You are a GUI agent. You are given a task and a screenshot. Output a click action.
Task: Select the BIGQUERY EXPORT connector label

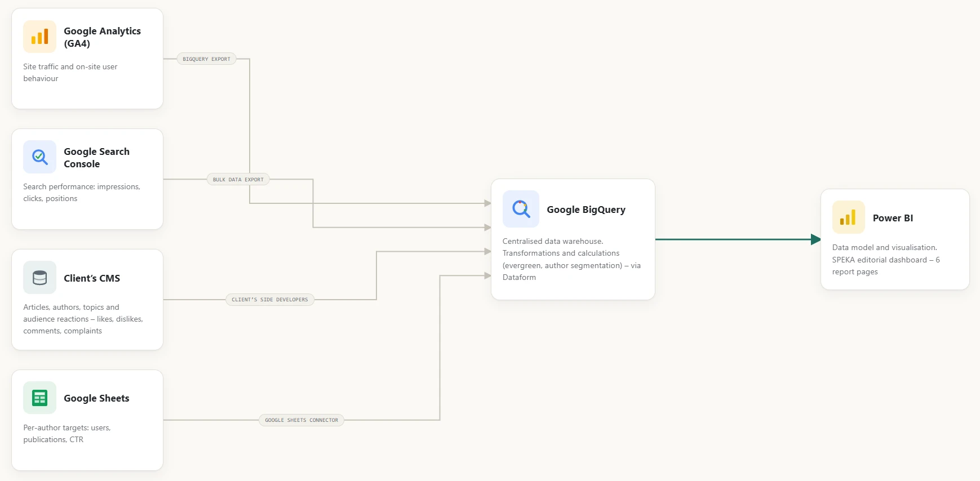(206, 59)
